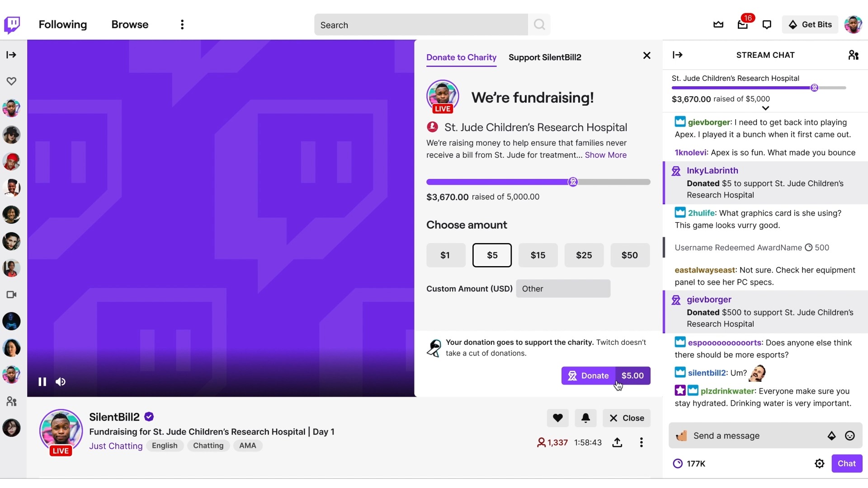Expand the Show More charity description
Image resolution: width=868 pixels, height=488 pixels.
[x=606, y=155]
